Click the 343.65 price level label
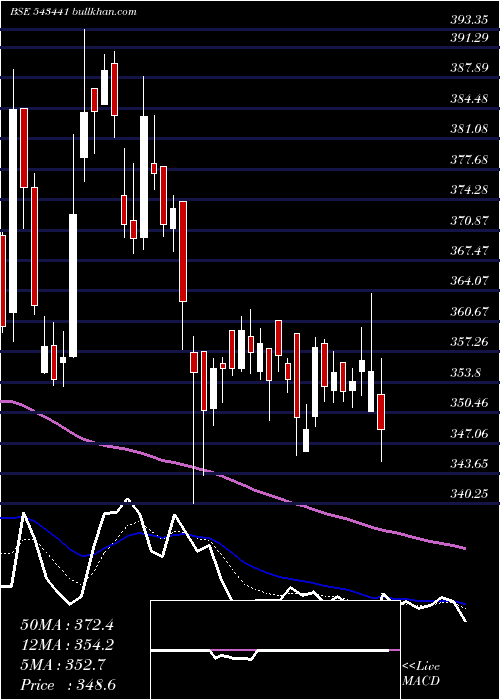 pos(469,463)
